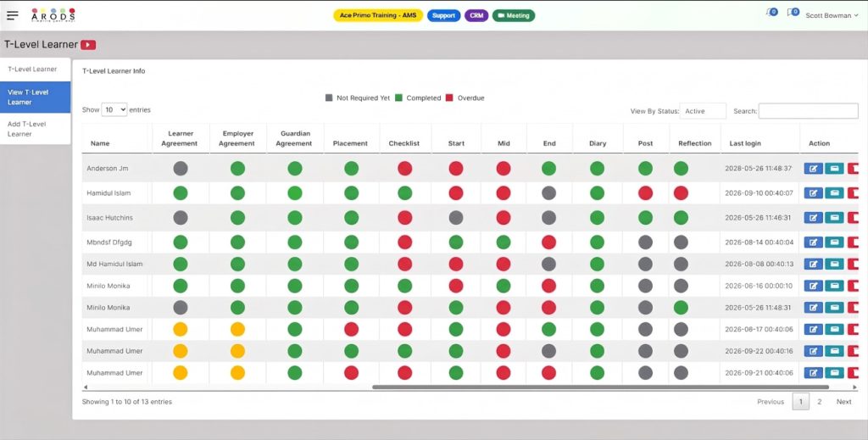Edit learner with login 2026-05-26 11:48:31

pyautogui.click(x=813, y=308)
